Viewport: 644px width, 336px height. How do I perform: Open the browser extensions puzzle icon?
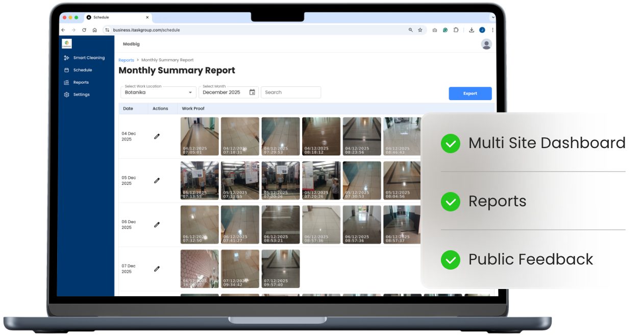tap(456, 30)
